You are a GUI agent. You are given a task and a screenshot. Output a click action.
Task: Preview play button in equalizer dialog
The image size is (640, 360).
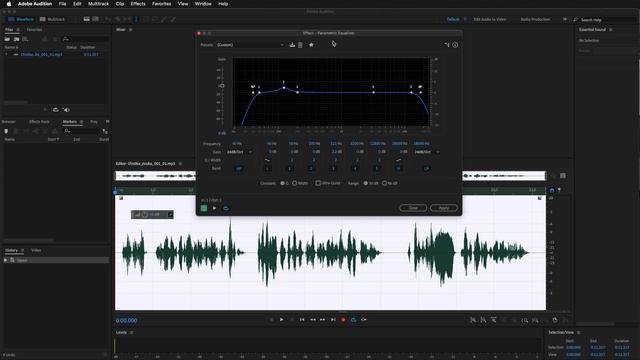214,208
